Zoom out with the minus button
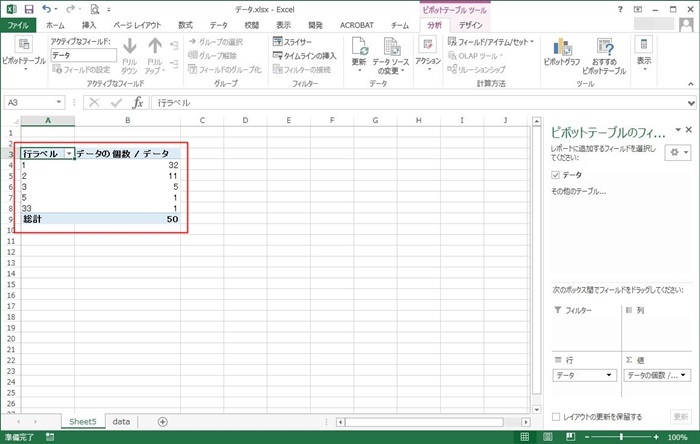The width and height of the screenshot is (700, 444). click(x=587, y=437)
